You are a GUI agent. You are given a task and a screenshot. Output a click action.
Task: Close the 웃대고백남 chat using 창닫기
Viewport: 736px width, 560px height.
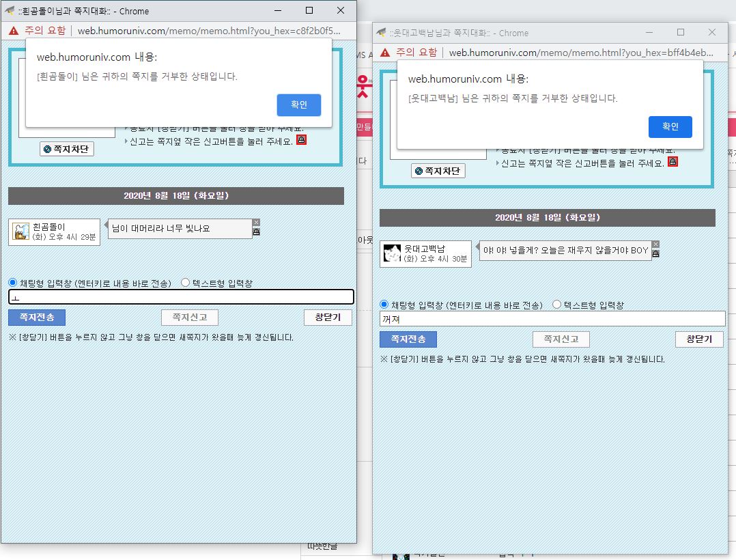click(699, 339)
